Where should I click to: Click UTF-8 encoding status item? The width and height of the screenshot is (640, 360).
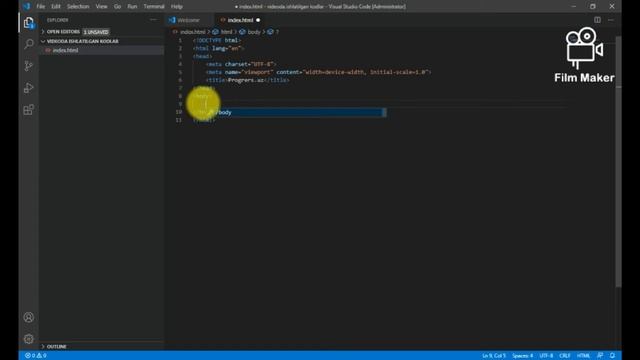546,356
